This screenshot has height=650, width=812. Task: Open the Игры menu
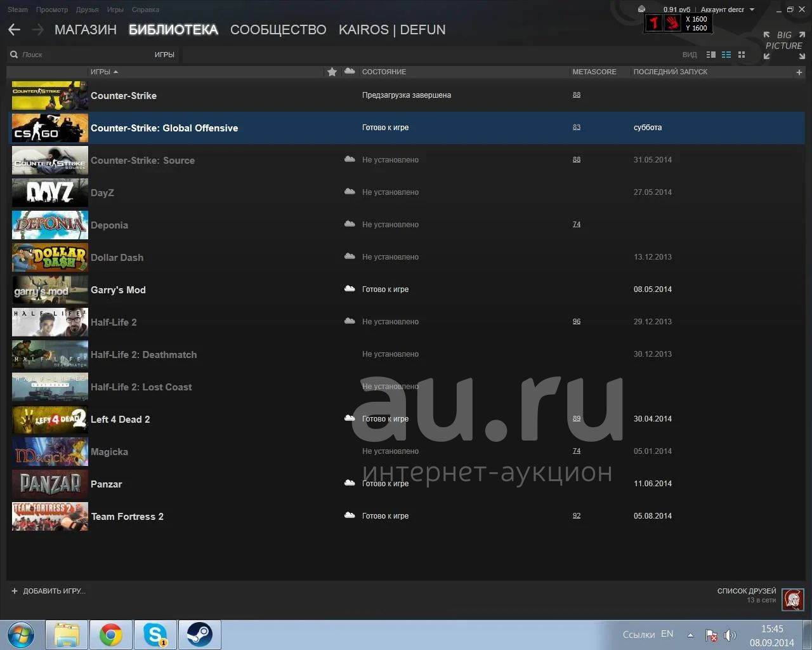coord(115,10)
